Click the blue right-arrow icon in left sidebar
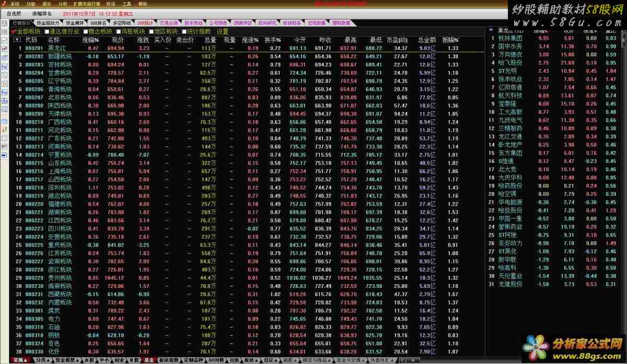Viewport: 627px width, 364px height. pos(5,155)
